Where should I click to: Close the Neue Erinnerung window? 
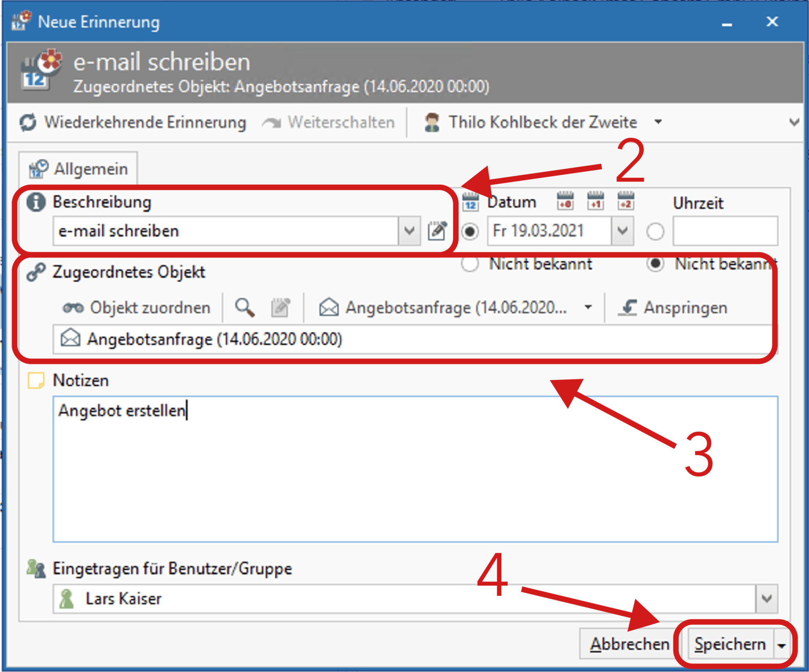(772, 21)
